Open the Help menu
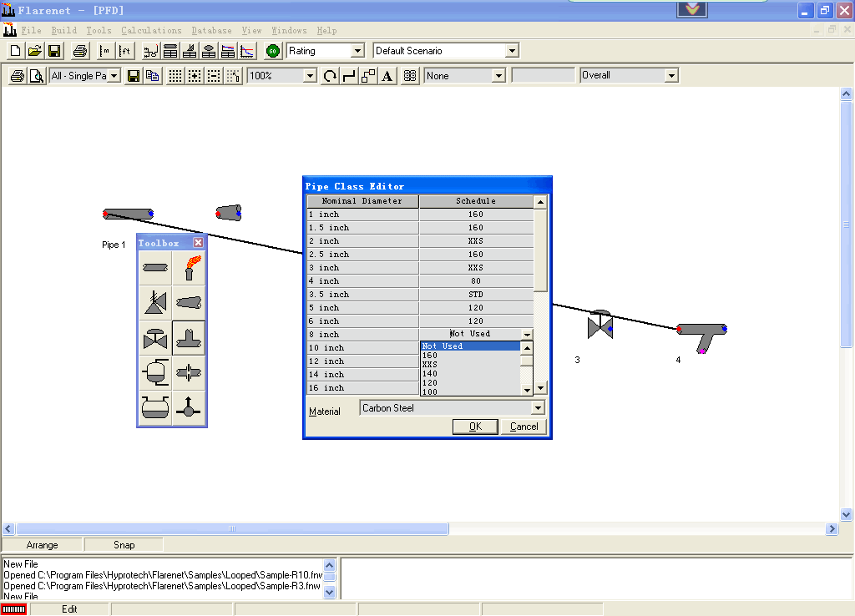 326,31
